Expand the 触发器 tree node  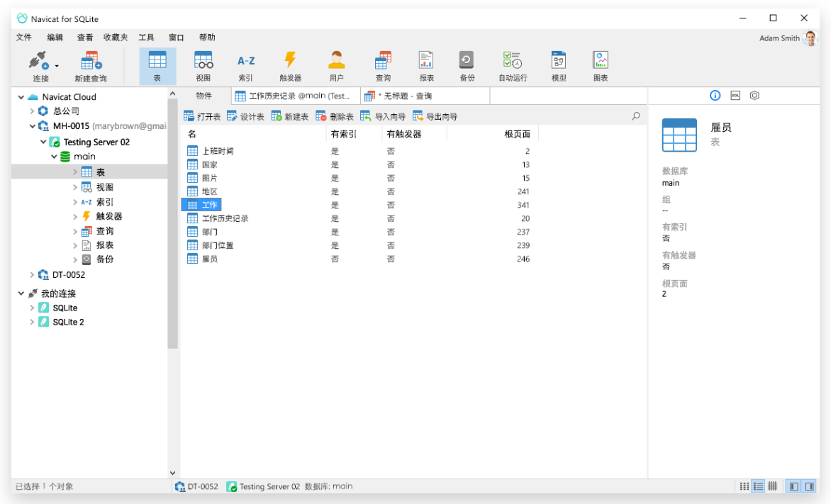[x=74, y=216]
